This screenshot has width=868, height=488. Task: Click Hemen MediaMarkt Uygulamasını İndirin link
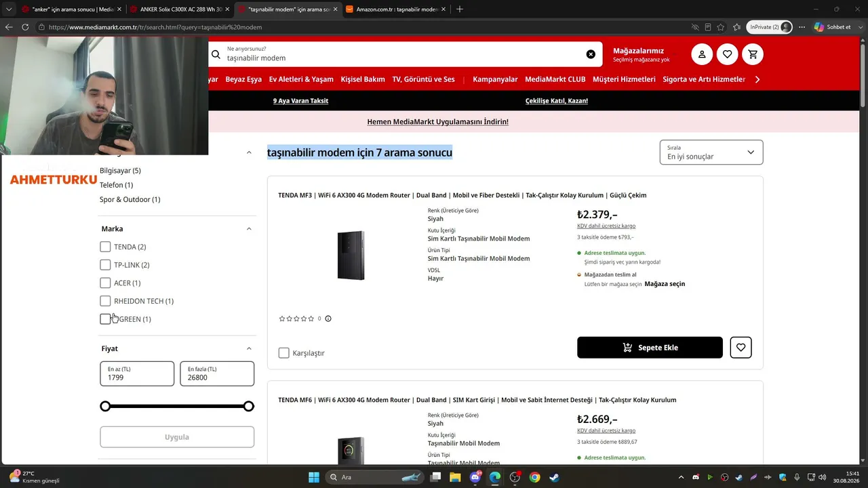437,122
